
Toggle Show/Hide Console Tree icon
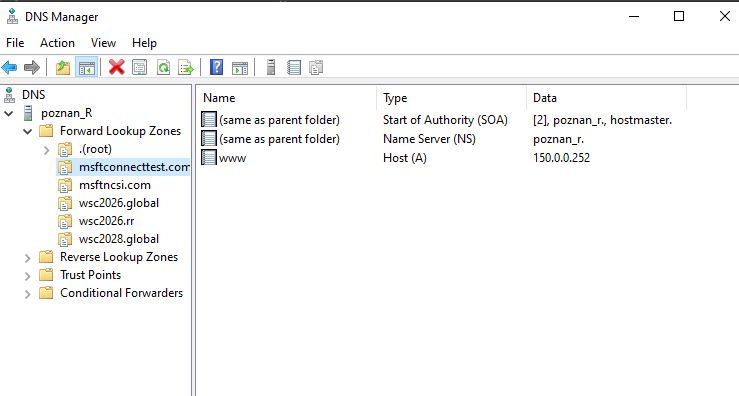(86, 67)
